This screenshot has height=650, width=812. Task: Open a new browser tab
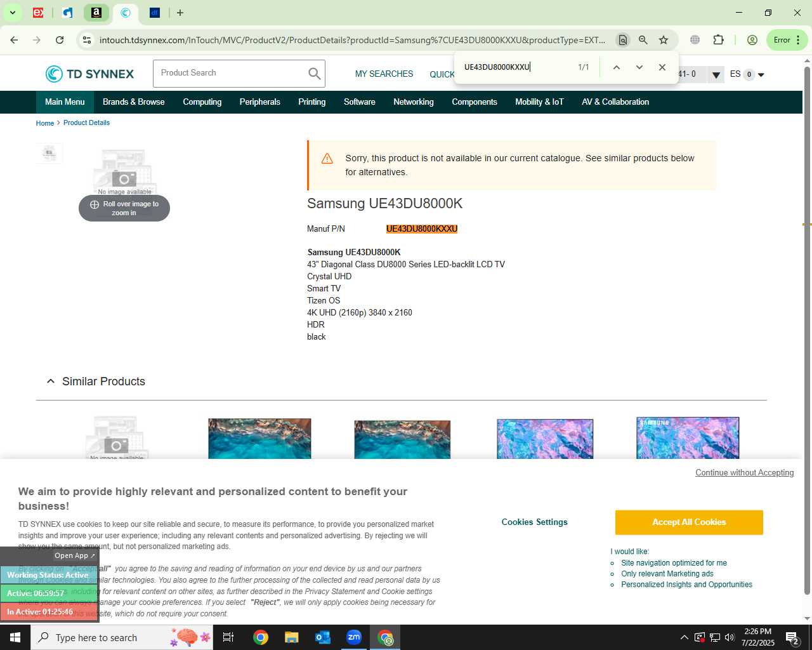(x=180, y=13)
